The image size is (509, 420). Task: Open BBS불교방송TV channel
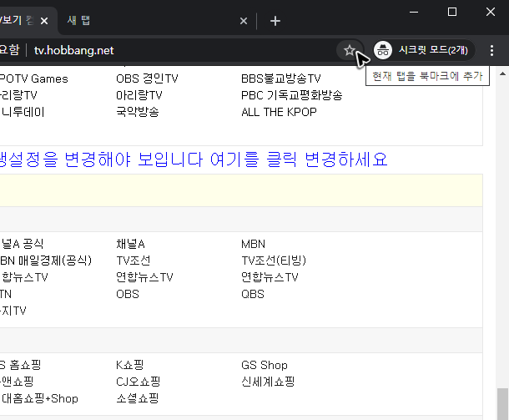pyautogui.click(x=281, y=78)
